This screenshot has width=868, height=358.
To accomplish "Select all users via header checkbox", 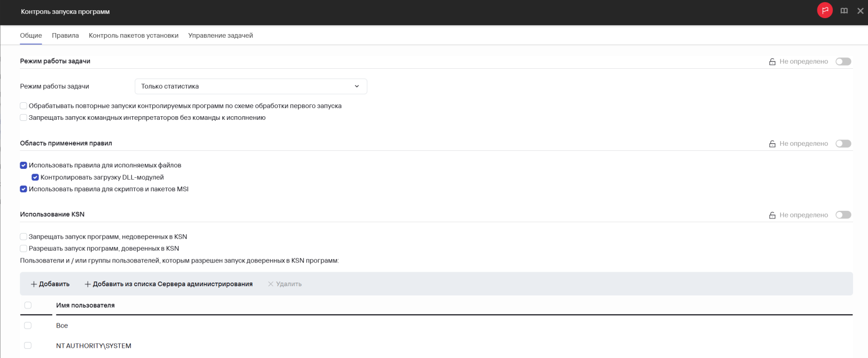I will (28, 305).
